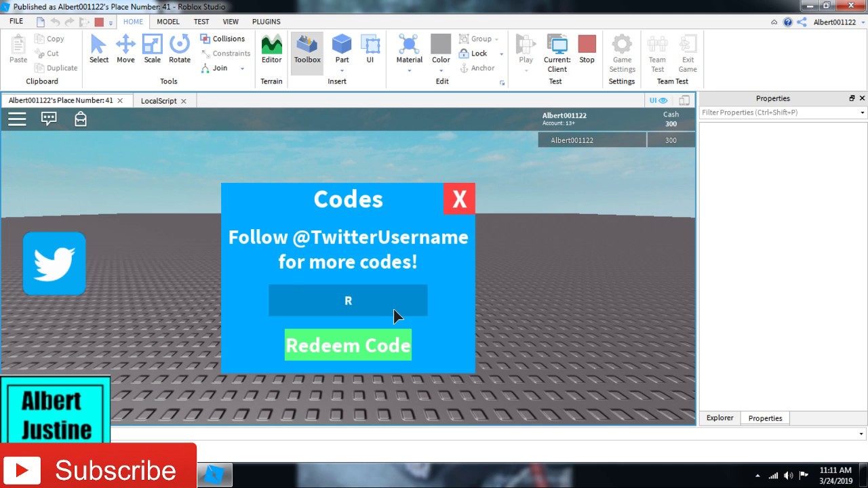Toggle UI visibility eye button
868x488 pixels.
(658, 100)
